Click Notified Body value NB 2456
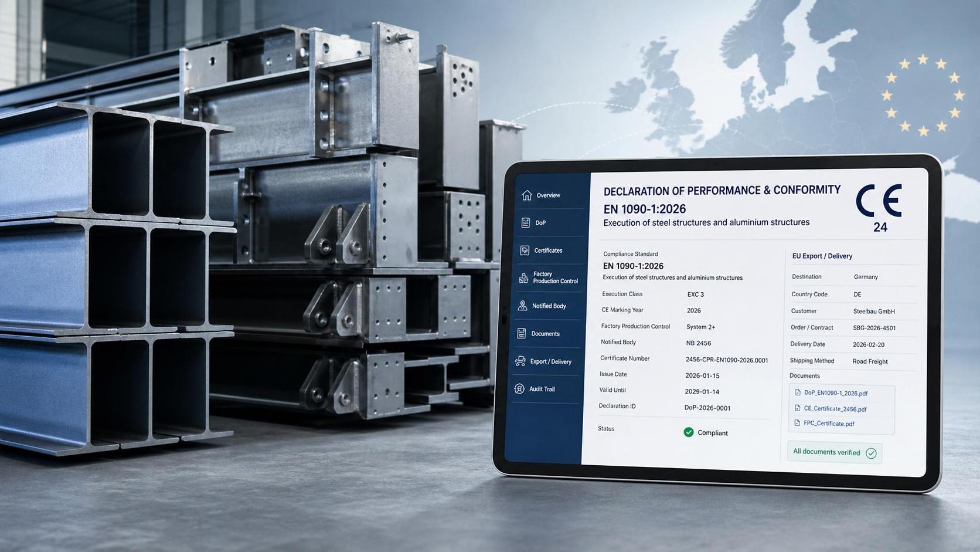 click(x=699, y=343)
